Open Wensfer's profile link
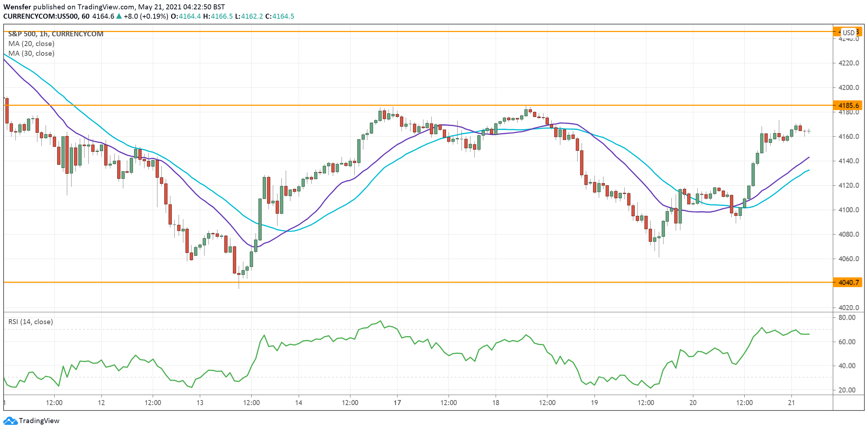The image size is (868, 431). (x=17, y=6)
